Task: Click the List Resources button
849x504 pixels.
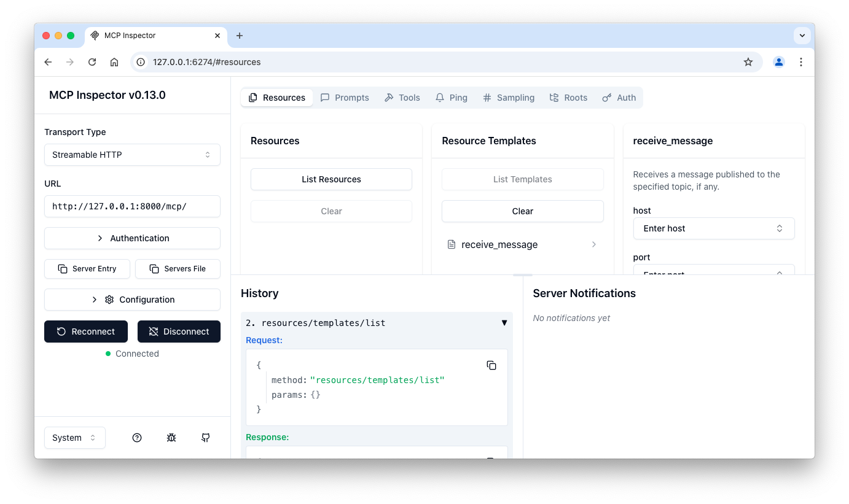Action: 331,179
